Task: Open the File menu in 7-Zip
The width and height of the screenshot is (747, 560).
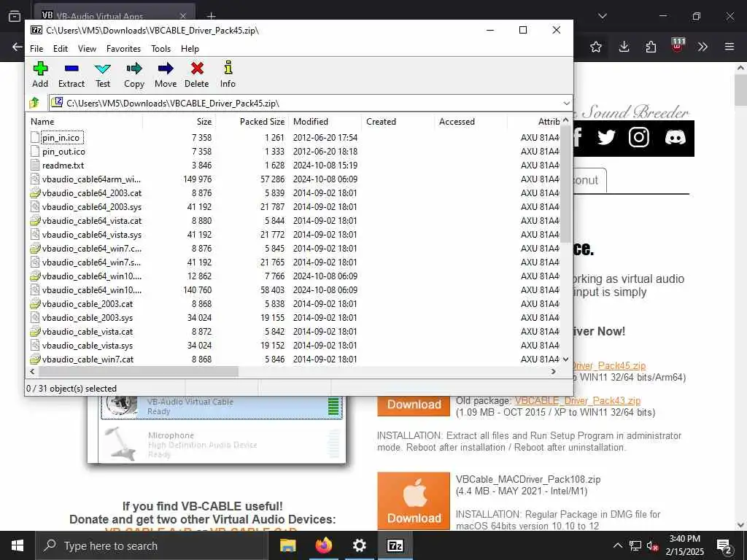Action: click(36, 49)
